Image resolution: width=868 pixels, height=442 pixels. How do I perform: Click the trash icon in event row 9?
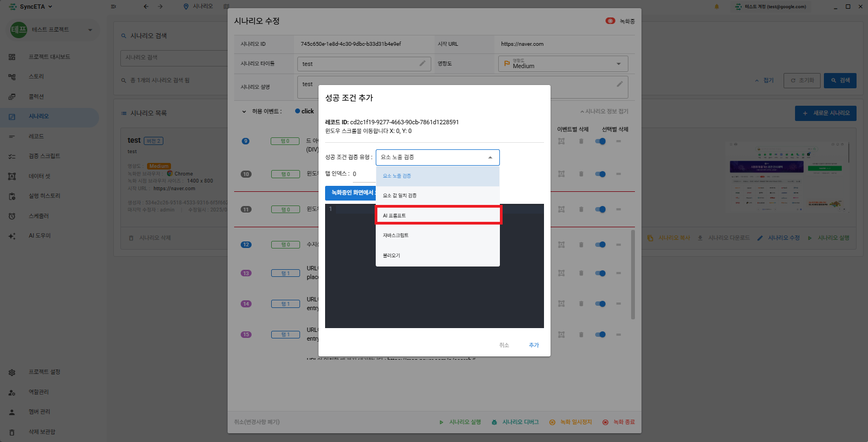(x=581, y=141)
